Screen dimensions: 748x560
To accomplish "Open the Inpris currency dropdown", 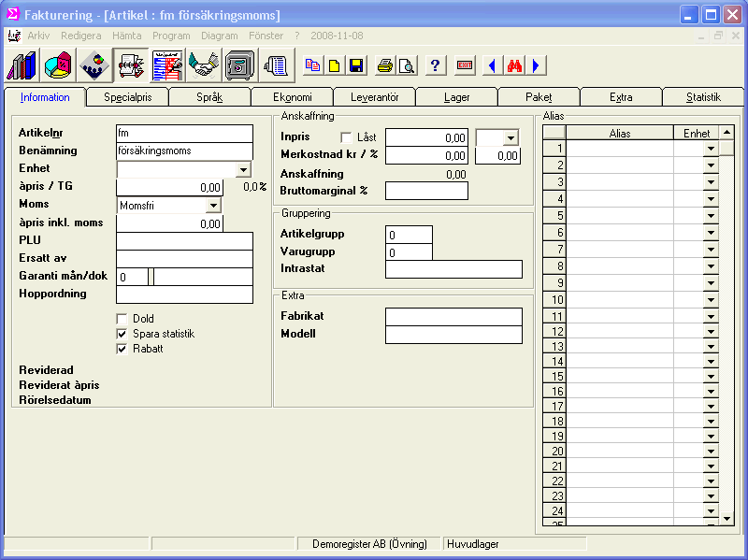I will [511, 137].
